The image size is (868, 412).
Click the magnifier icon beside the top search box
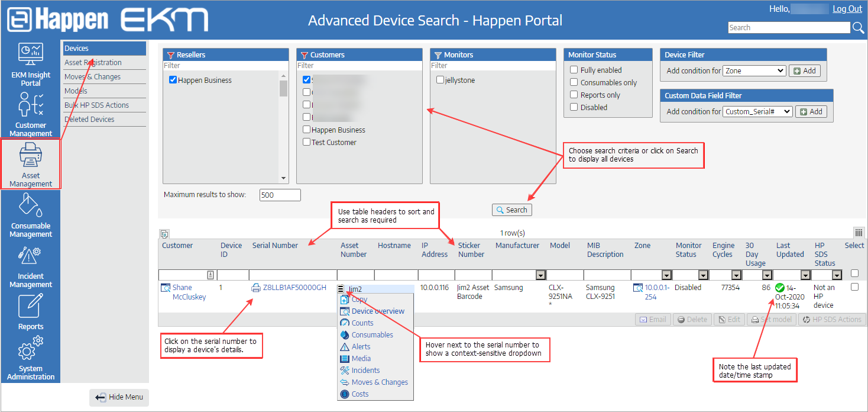tap(858, 28)
